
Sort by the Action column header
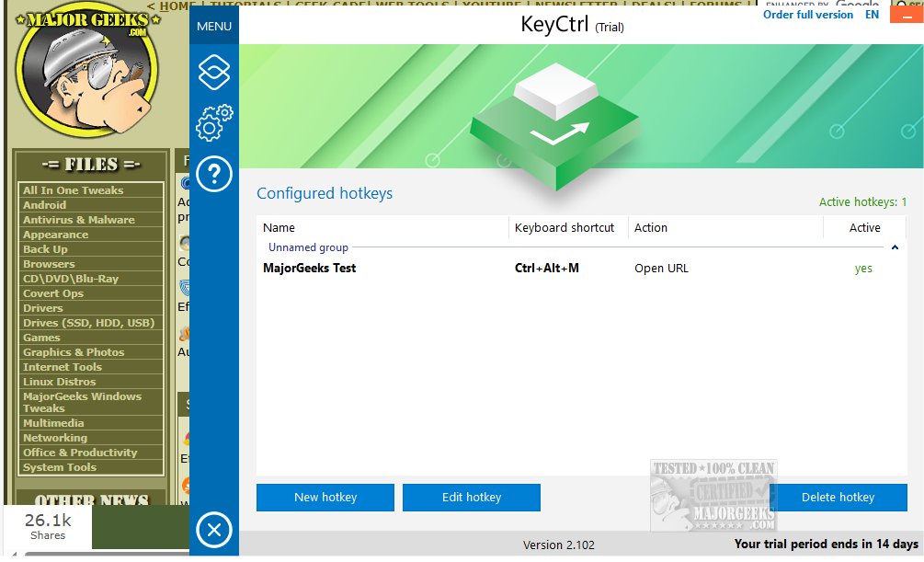click(725, 227)
